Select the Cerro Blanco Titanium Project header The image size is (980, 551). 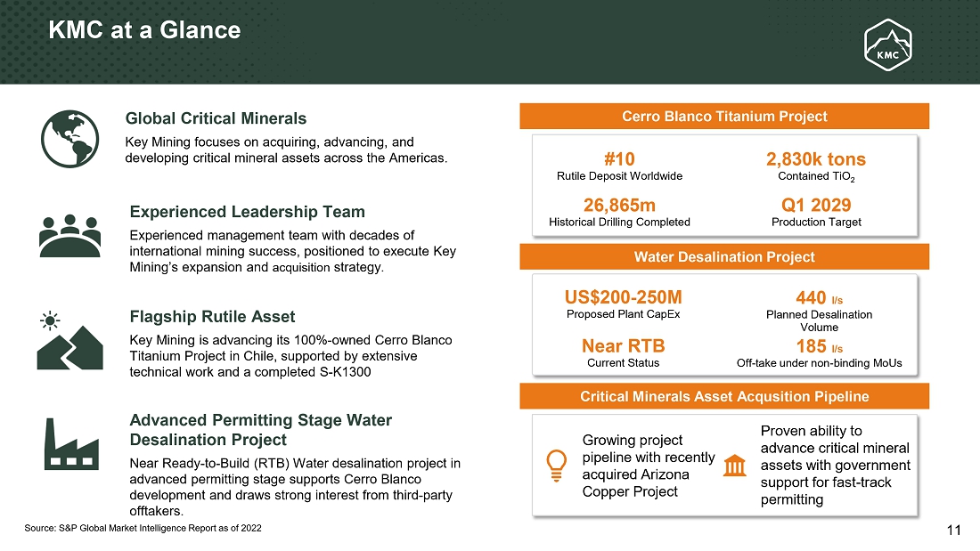pos(723,117)
